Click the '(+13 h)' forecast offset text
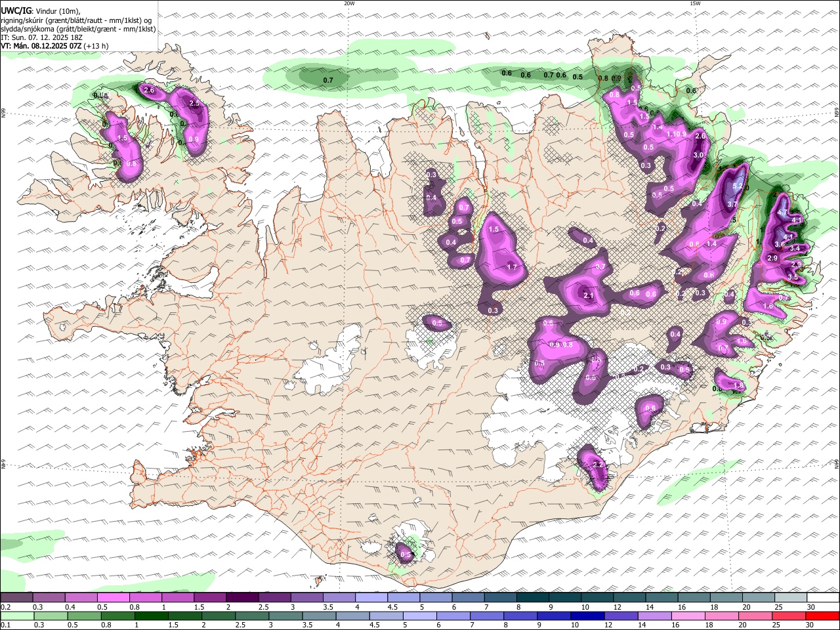Viewport: 840px width, 630px height. [x=96, y=46]
